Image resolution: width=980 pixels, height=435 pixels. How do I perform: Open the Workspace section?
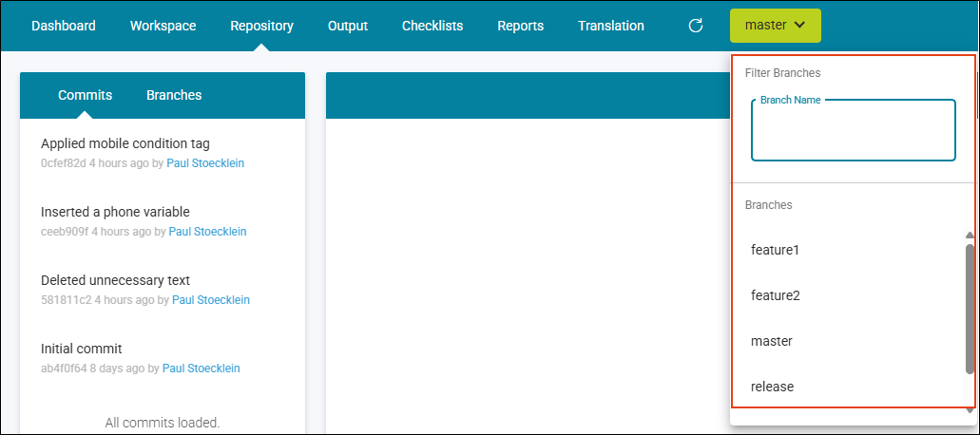[163, 26]
